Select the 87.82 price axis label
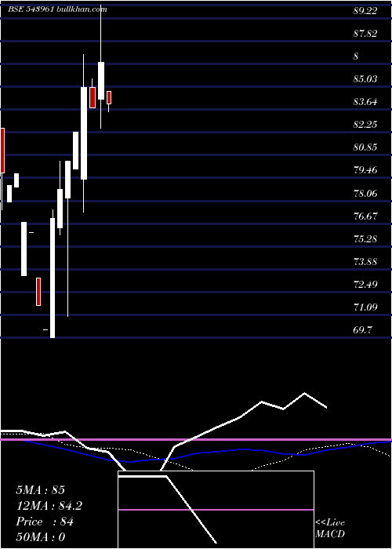 [365, 34]
